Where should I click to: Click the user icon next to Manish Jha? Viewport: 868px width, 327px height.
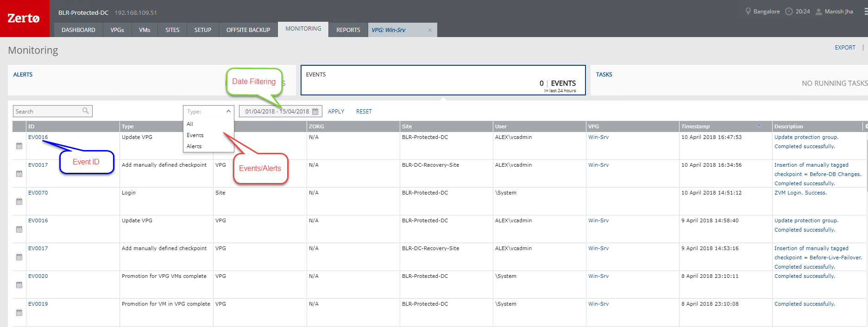pyautogui.click(x=818, y=12)
